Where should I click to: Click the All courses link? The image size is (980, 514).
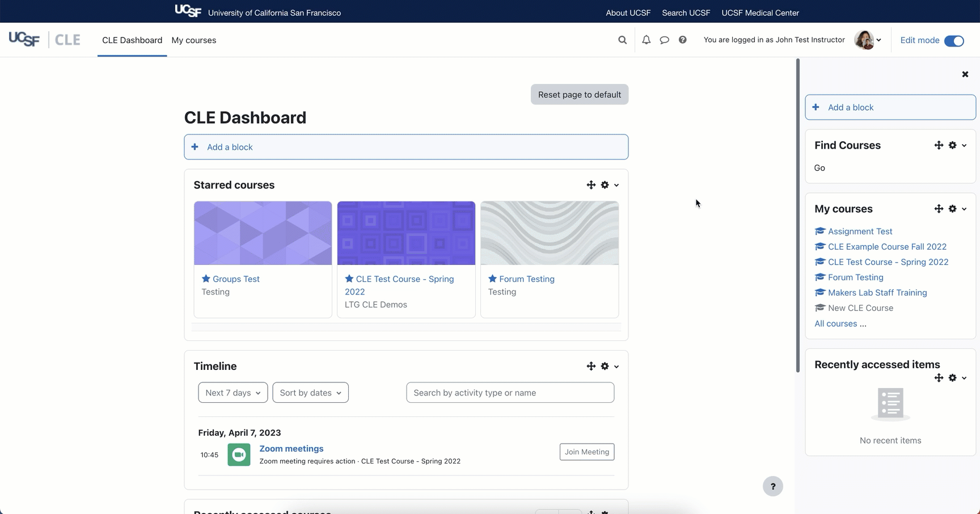pos(836,324)
